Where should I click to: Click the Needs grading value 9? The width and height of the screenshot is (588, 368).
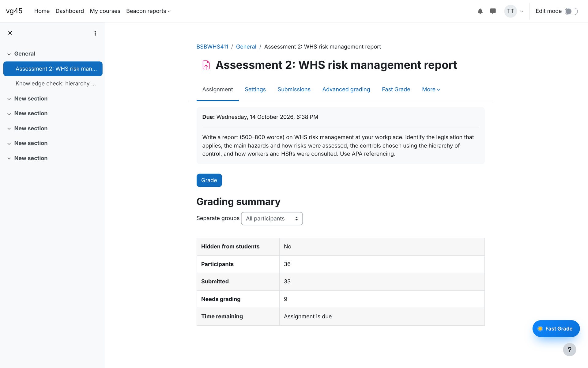tap(285, 299)
